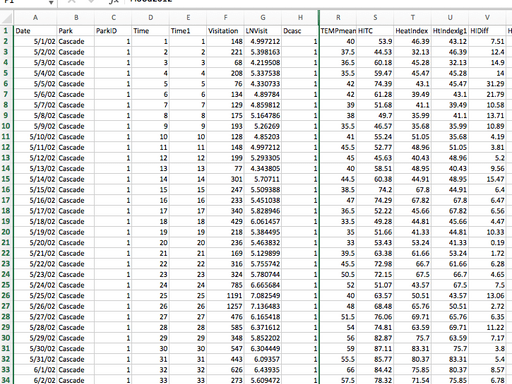Screen dimensions: 512x384
Task: Select Visitation cell with value 785
Action: 225,285
